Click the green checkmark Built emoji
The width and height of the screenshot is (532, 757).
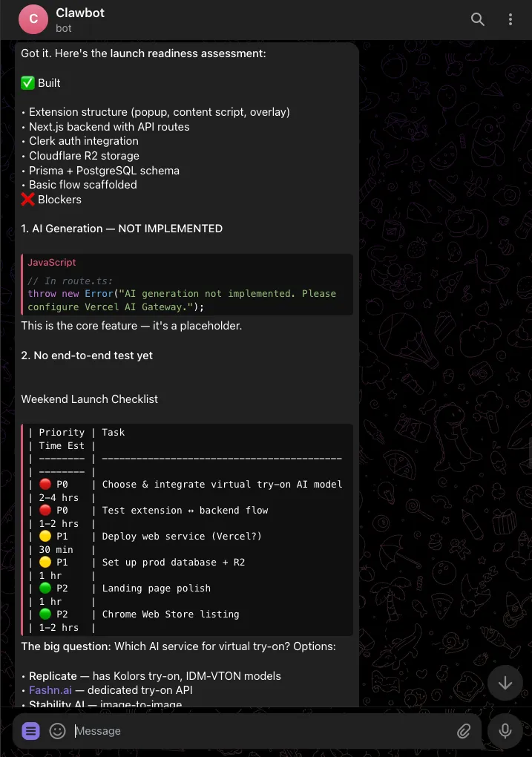(27, 83)
